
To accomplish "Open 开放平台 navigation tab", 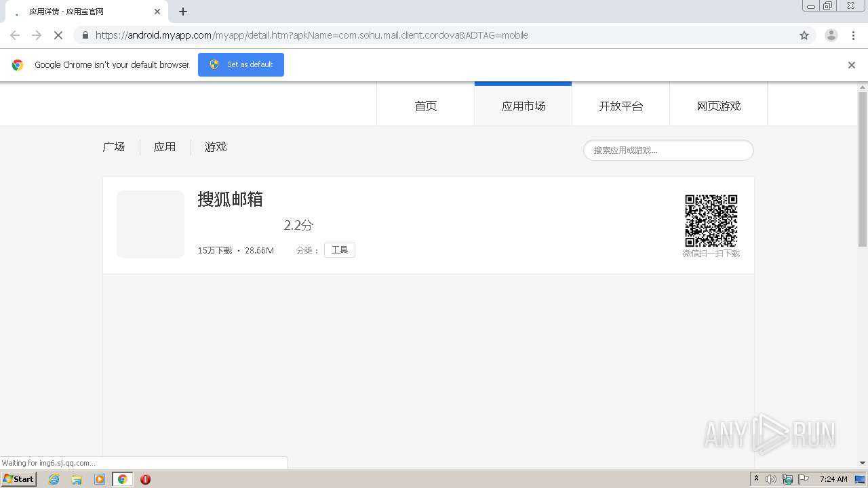I will pyautogui.click(x=621, y=106).
